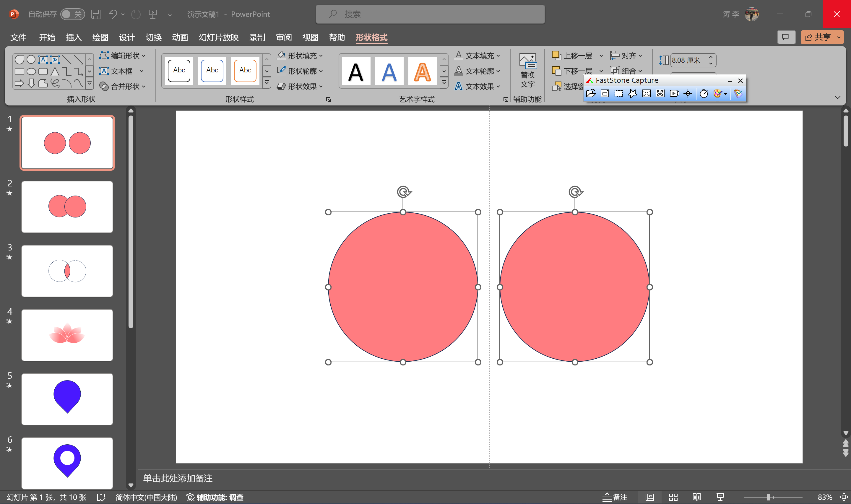
Task: Pick the straight line shape
Action: (66, 60)
